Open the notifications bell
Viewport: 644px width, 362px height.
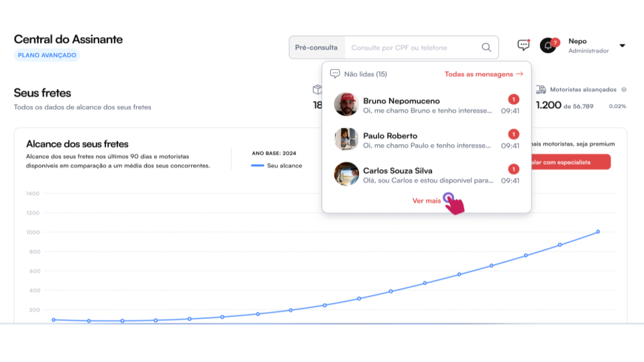[x=548, y=46]
